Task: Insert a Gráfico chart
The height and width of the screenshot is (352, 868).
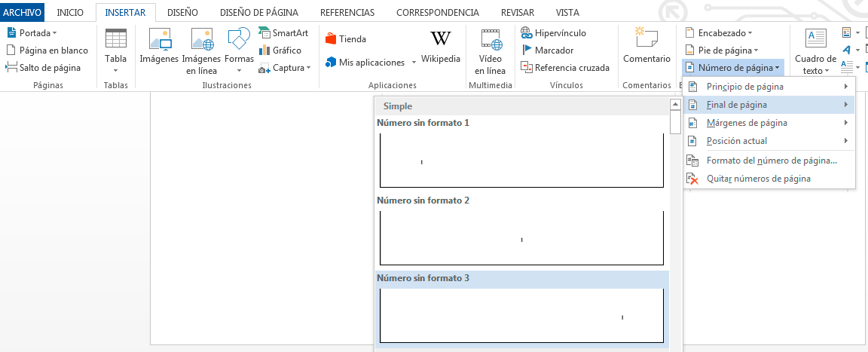Action: pyautogui.click(x=280, y=51)
